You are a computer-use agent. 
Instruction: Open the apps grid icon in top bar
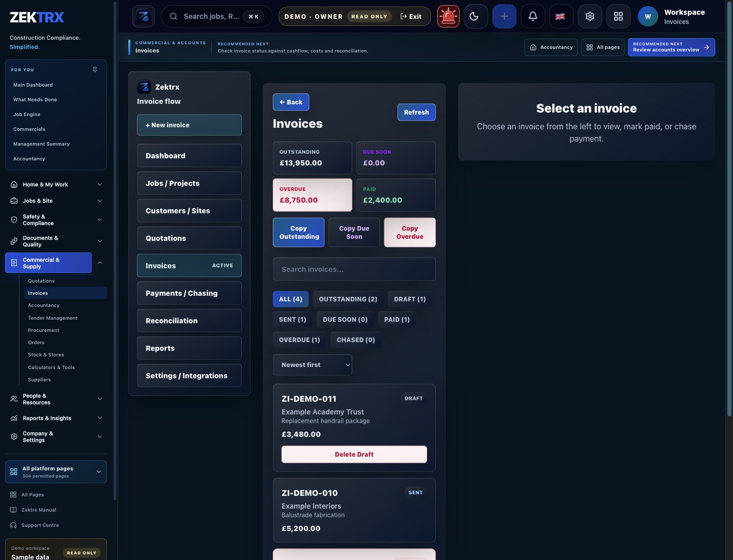pyautogui.click(x=618, y=16)
